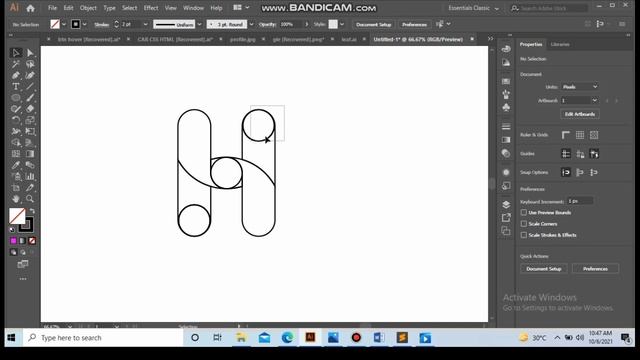Select the Shape Builder tool
Image resolution: width=640 pixels, height=360 pixels.
pyautogui.click(x=16, y=142)
